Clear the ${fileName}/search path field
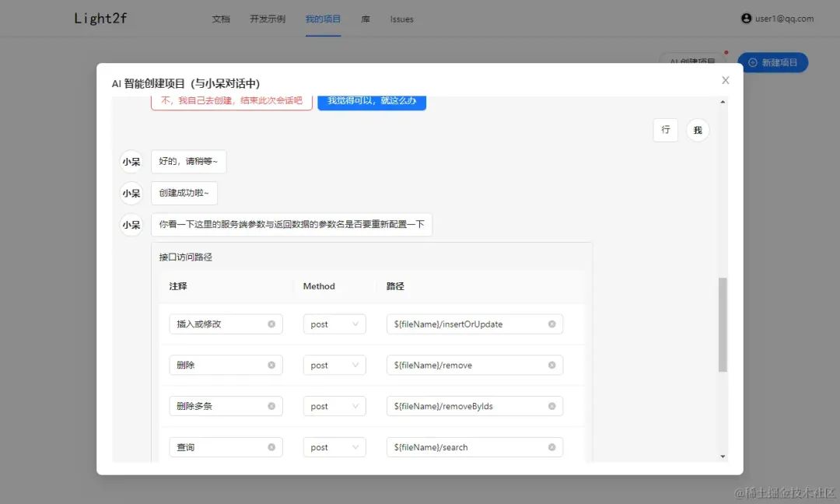Viewport: 840px width, 504px height. tap(551, 446)
